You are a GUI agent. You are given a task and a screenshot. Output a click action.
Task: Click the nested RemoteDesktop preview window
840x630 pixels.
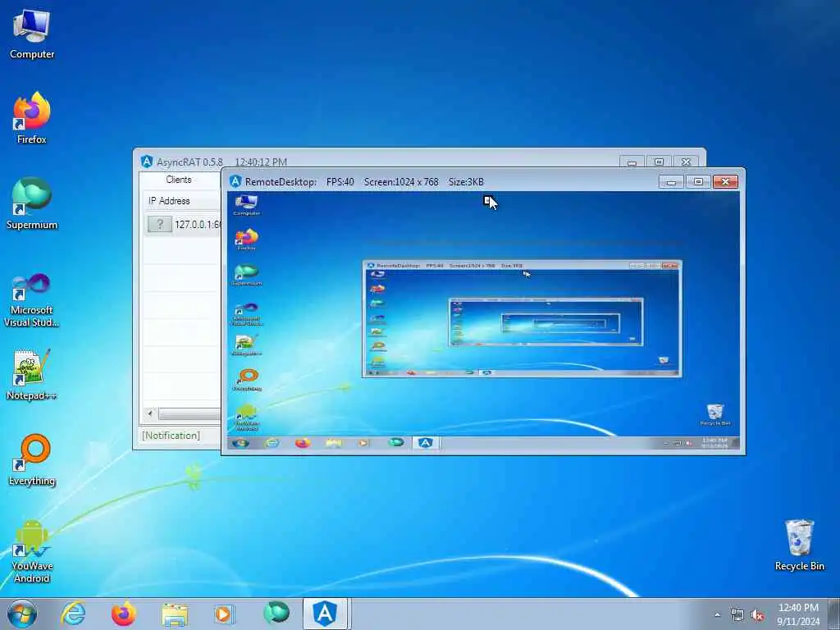coord(522,319)
